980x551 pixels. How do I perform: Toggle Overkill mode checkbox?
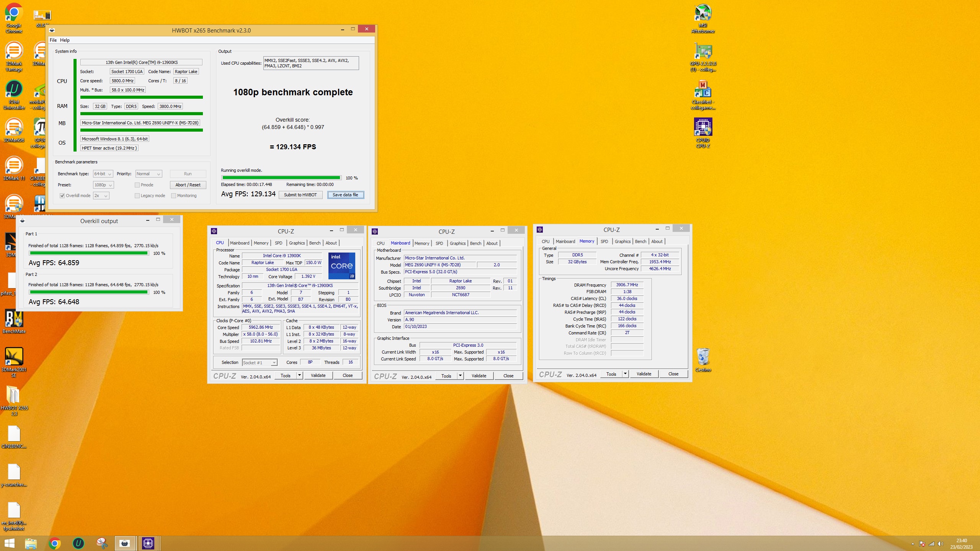click(x=62, y=196)
